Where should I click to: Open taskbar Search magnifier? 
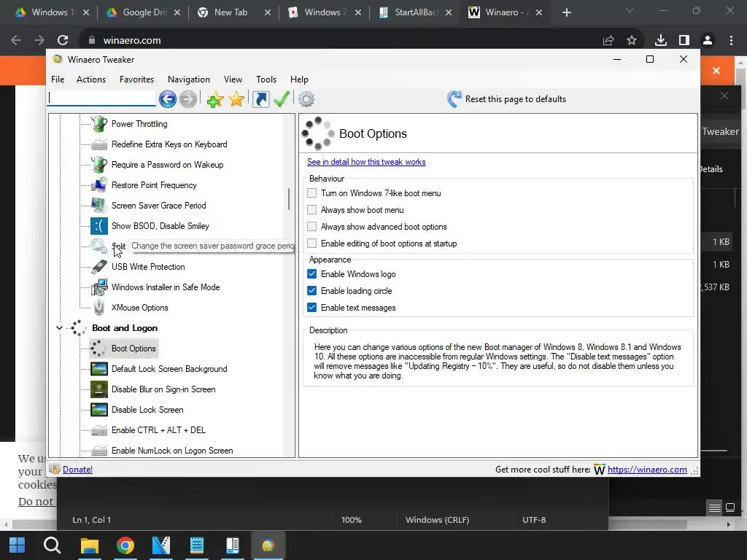pyautogui.click(x=53, y=545)
